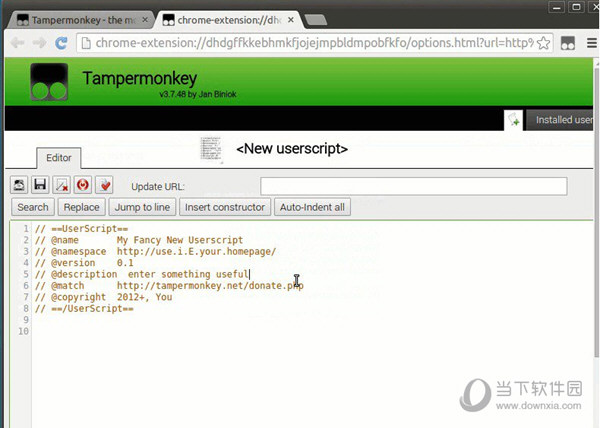This screenshot has width=600, height=428.
Task: Click the browser back arrow
Action: [x=17, y=42]
